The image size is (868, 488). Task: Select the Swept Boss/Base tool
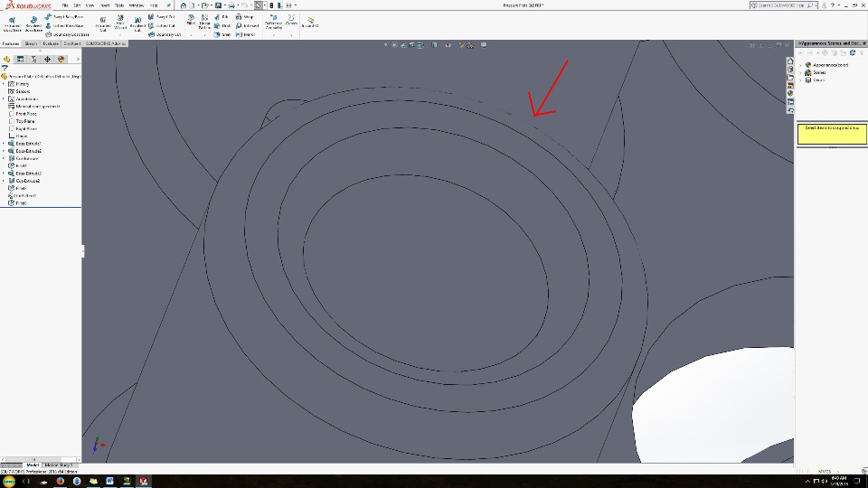[x=63, y=17]
